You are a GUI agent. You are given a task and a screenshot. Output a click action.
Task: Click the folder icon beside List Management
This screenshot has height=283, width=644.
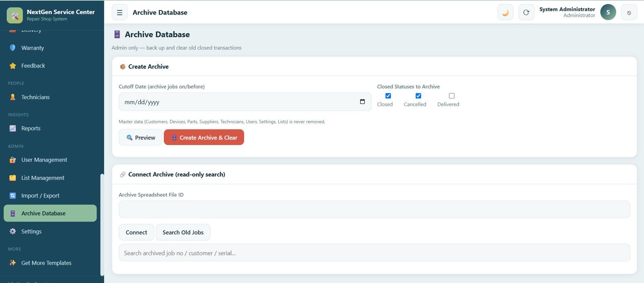(13, 178)
